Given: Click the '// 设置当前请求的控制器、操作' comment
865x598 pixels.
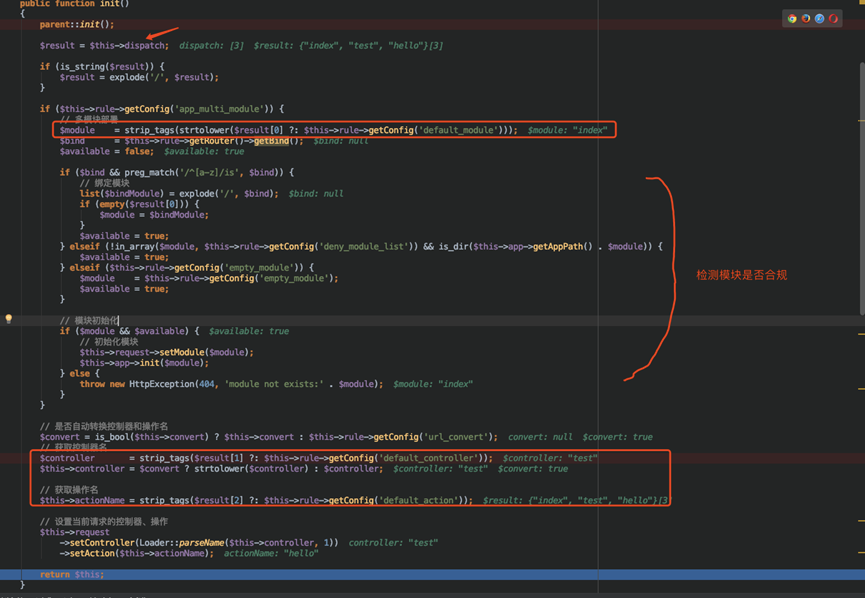Looking at the screenshot, I should click(104, 522).
